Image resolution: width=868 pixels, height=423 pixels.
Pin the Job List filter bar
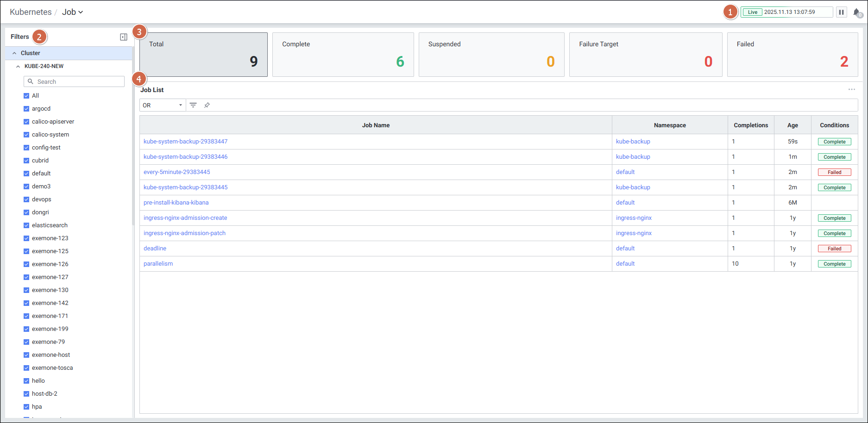207,105
